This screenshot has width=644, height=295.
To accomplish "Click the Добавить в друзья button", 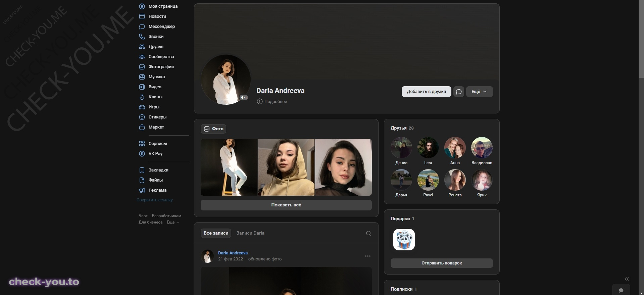I will [x=426, y=92].
